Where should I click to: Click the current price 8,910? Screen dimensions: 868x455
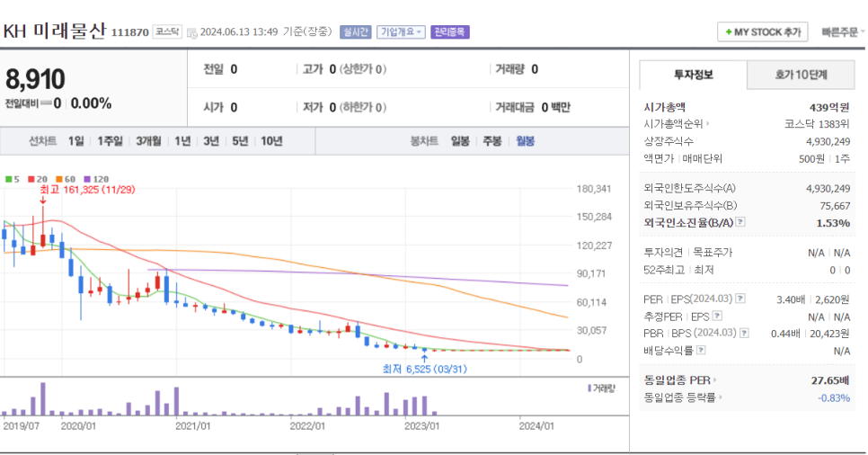(x=35, y=79)
